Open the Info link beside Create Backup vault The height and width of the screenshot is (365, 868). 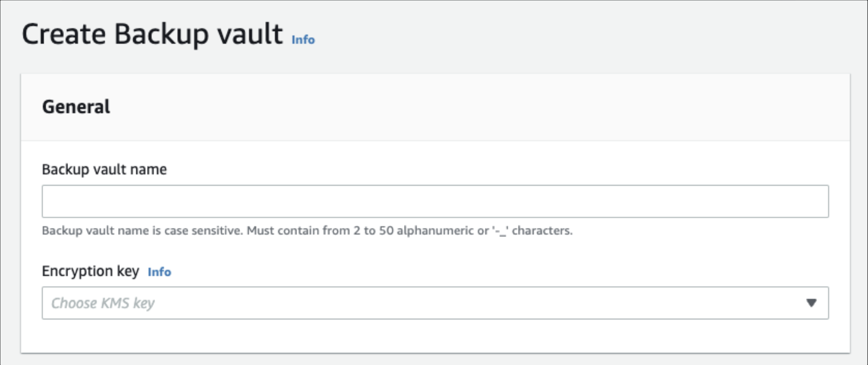[x=303, y=39]
